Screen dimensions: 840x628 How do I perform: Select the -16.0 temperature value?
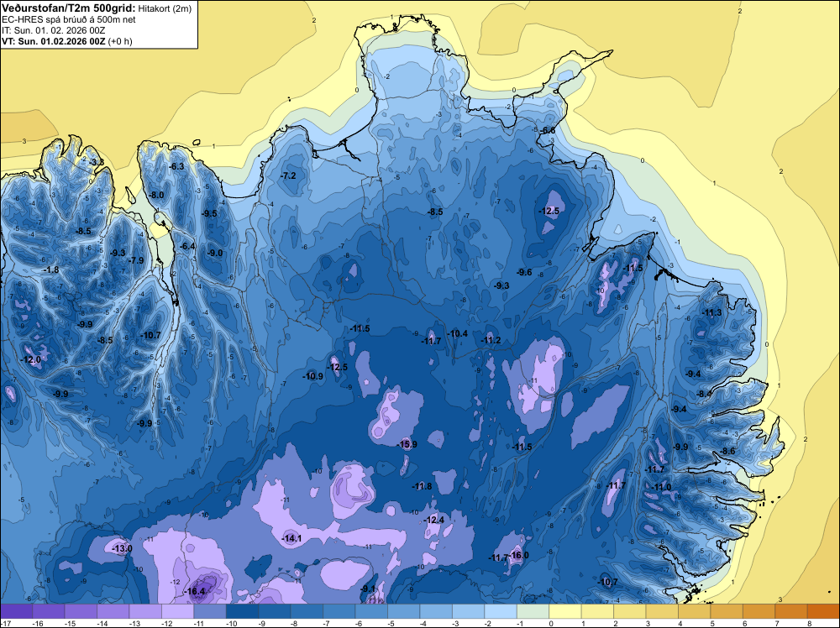tap(518, 555)
